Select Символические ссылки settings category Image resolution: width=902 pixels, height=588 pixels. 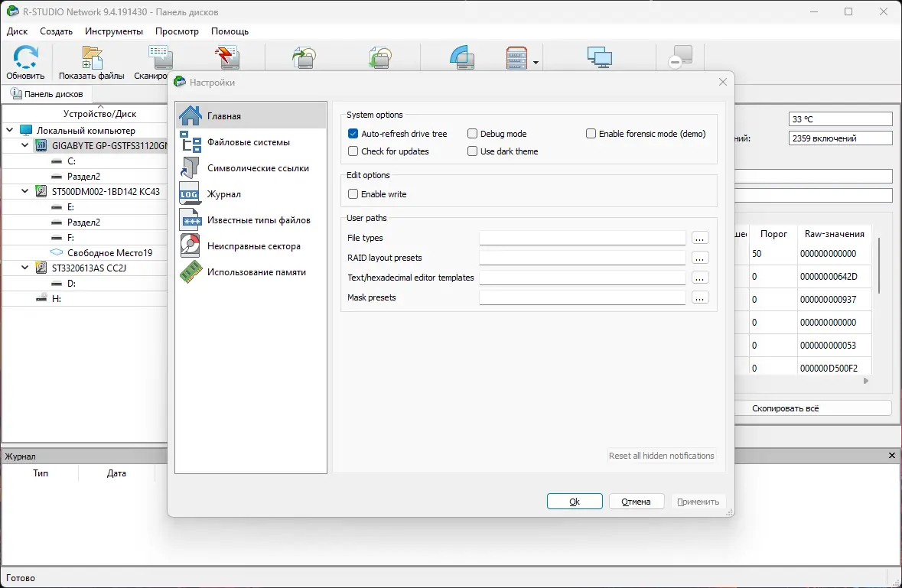click(x=252, y=167)
